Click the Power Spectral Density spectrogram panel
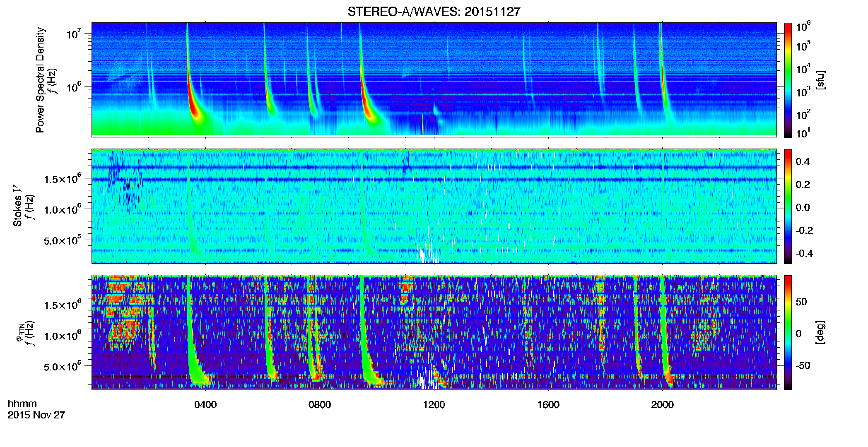The image size is (868, 447). tap(434, 79)
